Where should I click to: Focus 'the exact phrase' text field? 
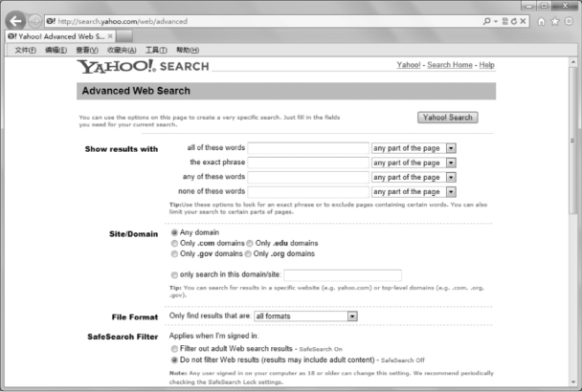tap(308, 163)
